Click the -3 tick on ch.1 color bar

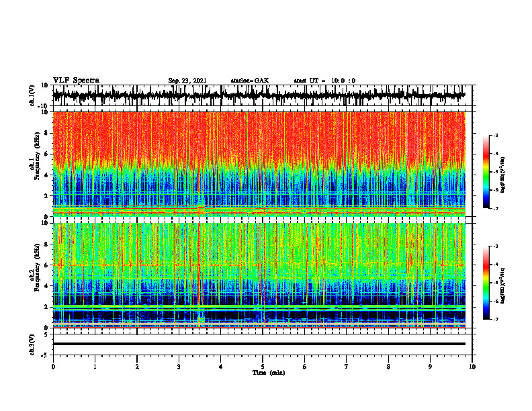click(x=496, y=136)
